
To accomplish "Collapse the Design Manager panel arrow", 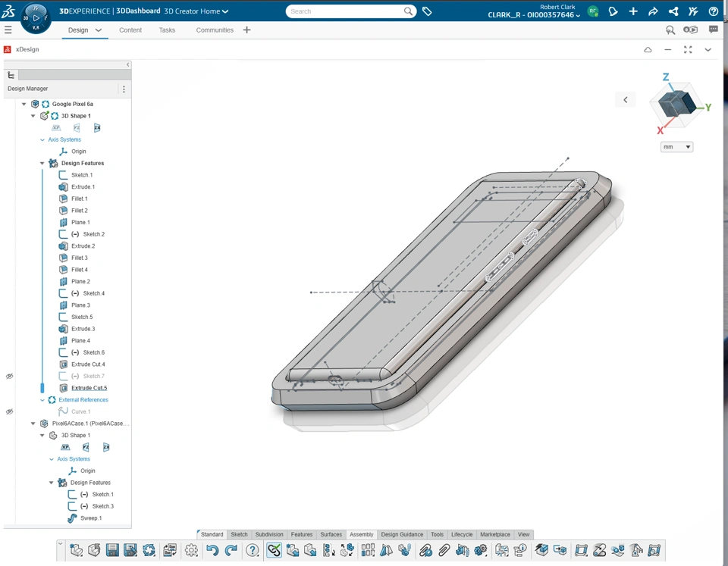I will (127, 65).
